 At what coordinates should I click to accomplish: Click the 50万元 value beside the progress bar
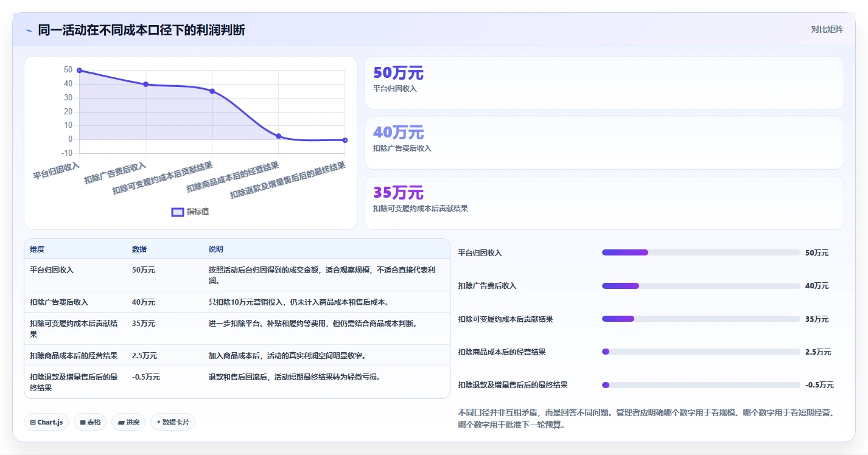[817, 253]
